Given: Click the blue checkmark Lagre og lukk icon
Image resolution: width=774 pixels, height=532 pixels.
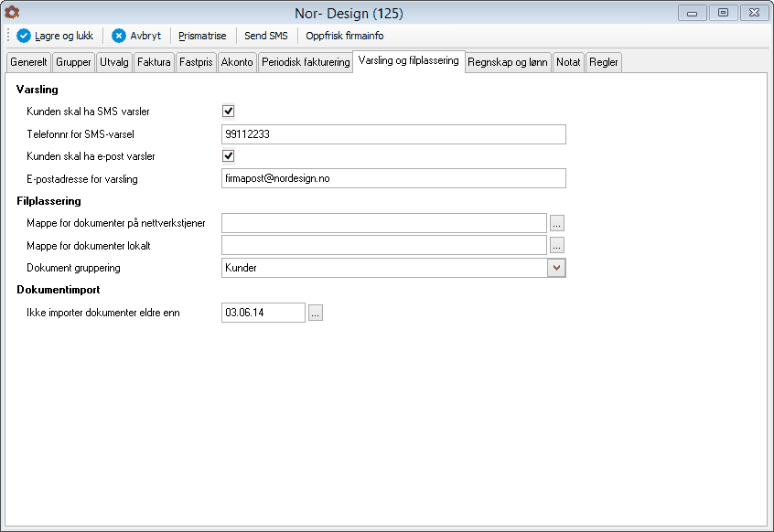Looking at the screenshot, I should (23, 36).
